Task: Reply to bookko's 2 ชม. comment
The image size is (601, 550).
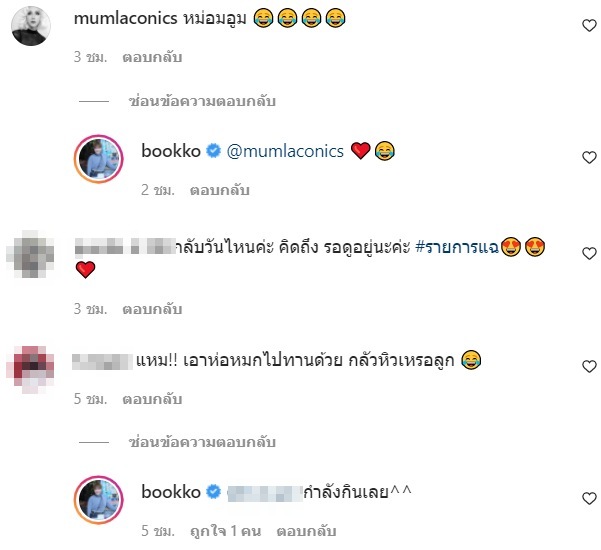Action: pyautogui.click(x=220, y=190)
